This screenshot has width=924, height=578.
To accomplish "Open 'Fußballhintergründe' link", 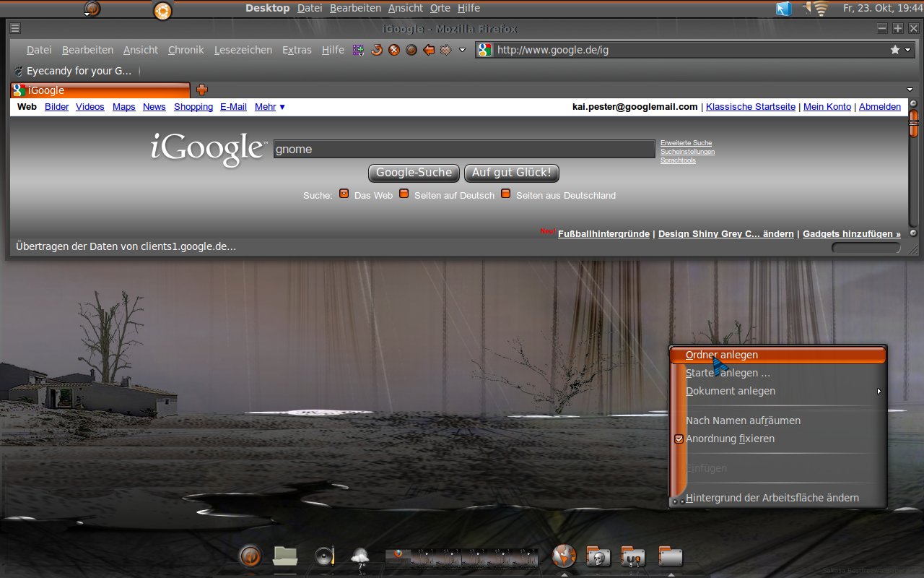I will (605, 234).
